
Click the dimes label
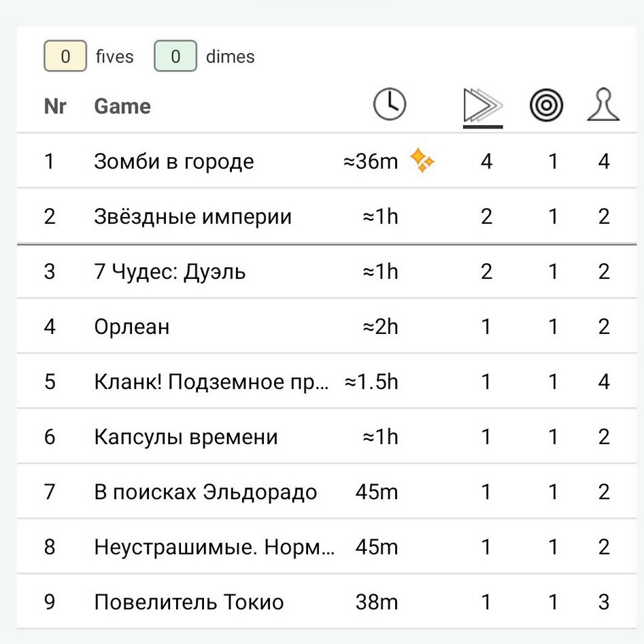(x=231, y=56)
